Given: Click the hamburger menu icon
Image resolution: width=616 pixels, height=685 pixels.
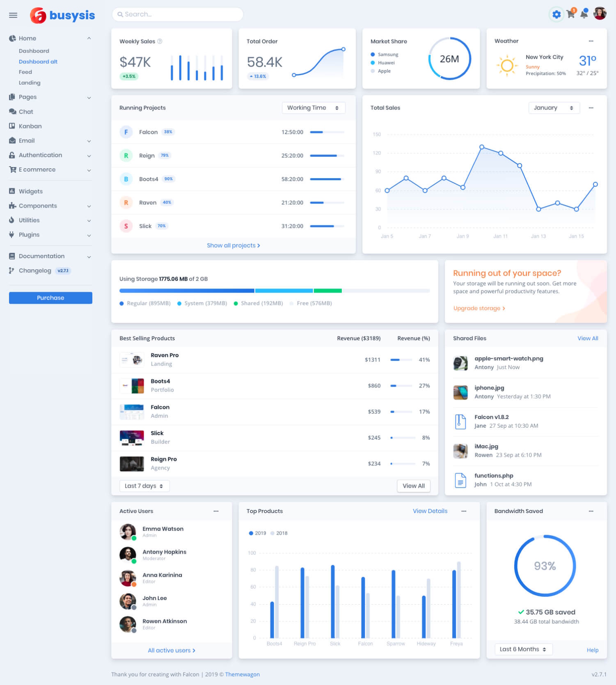Looking at the screenshot, I should click(13, 15).
